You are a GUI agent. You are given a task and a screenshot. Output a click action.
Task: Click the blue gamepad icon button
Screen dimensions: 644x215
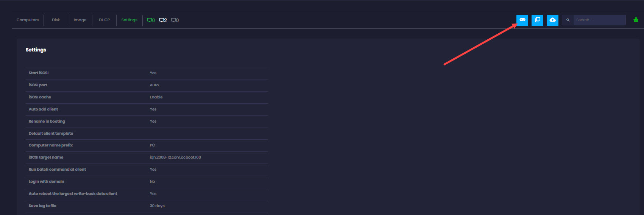522,20
